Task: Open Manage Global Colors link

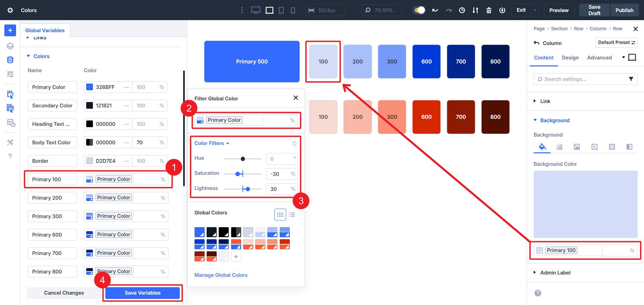Action: (x=221, y=275)
